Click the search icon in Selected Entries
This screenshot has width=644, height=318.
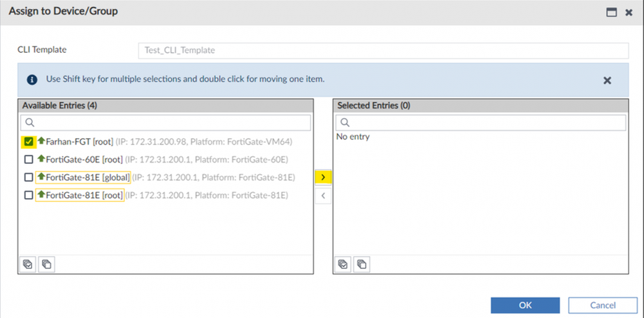(345, 123)
